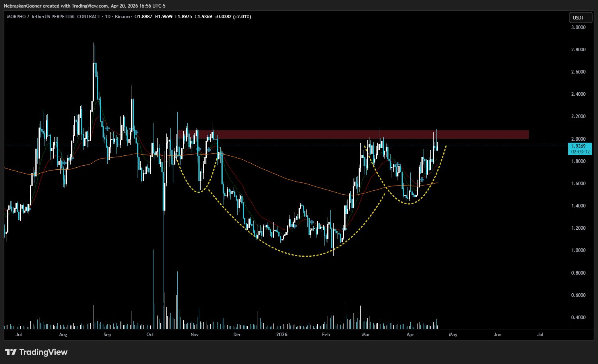Click the 2026 year label on time axis
The height and width of the screenshot is (364, 598).
pos(282,335)
